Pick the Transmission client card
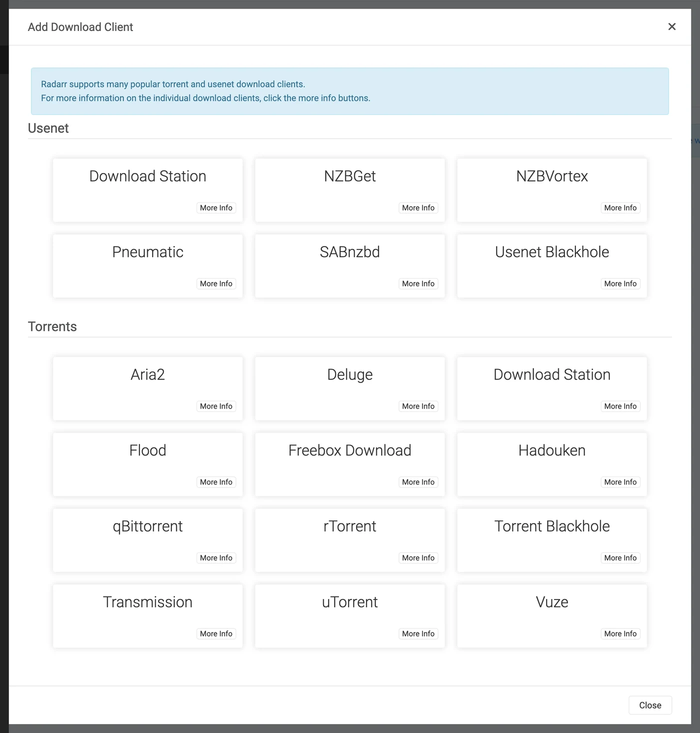This screenshot has height=733, width=700. click(147, 616)
